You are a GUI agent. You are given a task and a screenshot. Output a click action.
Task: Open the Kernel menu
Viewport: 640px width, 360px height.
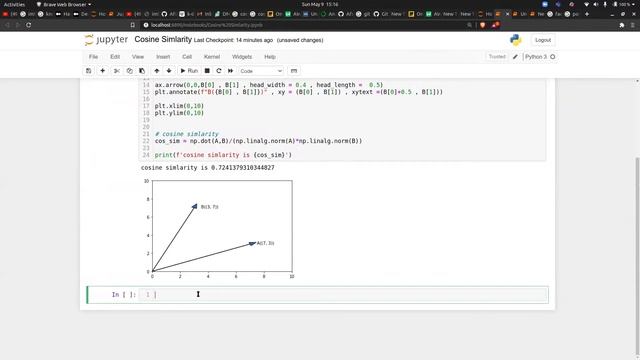(212, 57)
